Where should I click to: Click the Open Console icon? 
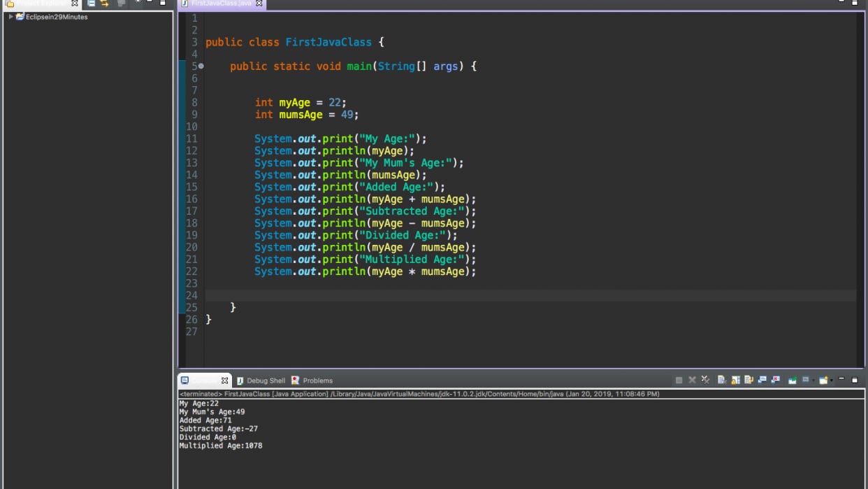[x=824, y=380]
